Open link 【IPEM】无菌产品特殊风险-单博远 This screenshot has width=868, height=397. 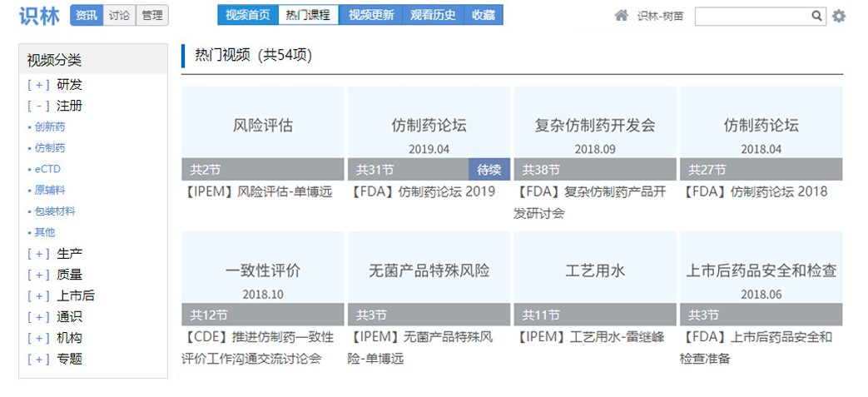click(x=420, y=348)
